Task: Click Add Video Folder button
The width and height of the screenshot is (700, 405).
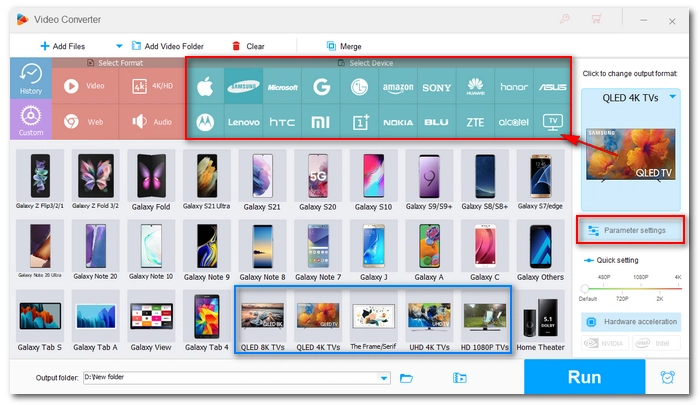Action: [x=168, y=46]
